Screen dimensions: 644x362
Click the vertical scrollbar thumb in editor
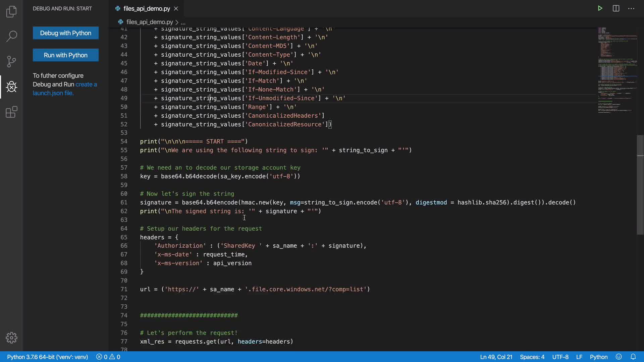click(x=640, y=184)
